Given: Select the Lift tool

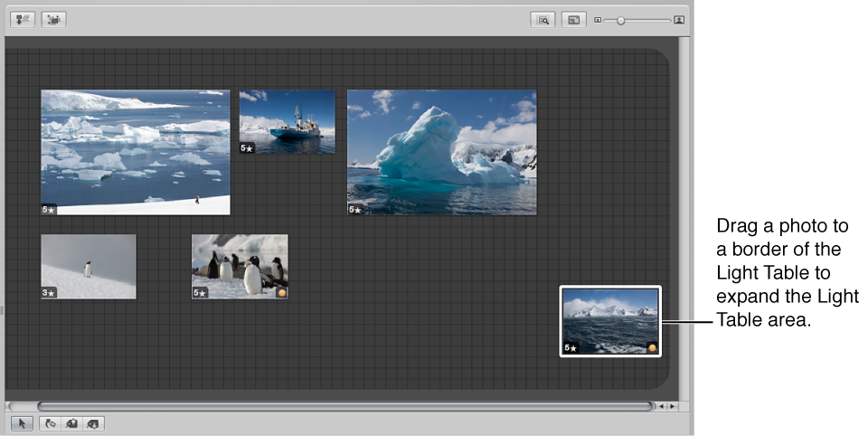Looking at the screenshot, I should pyautogui.click(x=72, y=422).
